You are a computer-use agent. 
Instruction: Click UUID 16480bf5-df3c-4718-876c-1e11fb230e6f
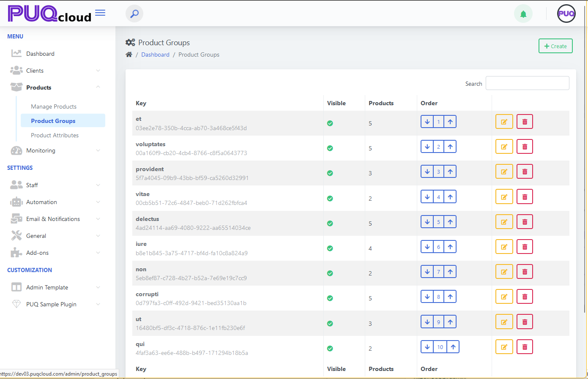(x=190, y=328)
